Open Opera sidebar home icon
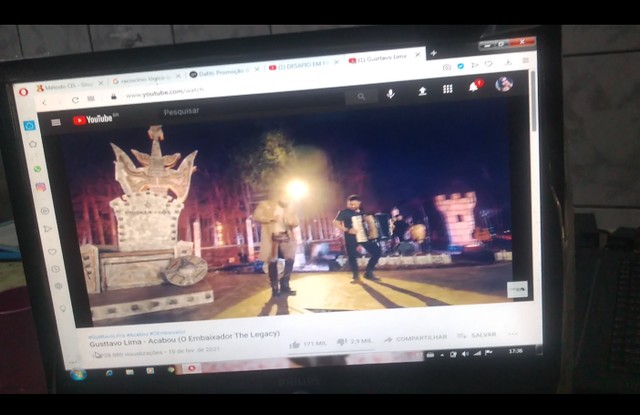Viewport: 640px width, 415px height. [29, 125]
